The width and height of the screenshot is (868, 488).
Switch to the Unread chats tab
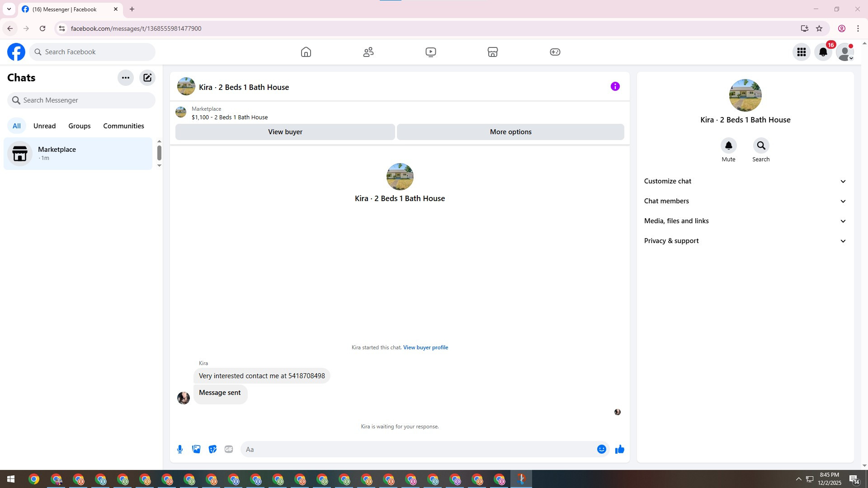coord(44,126)
